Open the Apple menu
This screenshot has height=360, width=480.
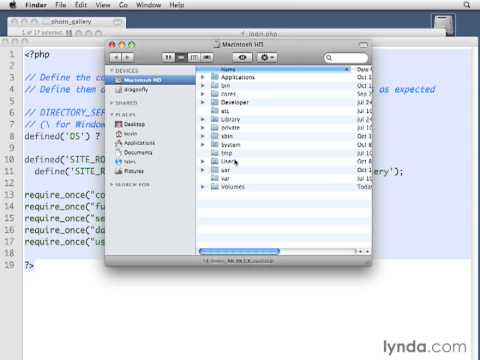[12, 5]
